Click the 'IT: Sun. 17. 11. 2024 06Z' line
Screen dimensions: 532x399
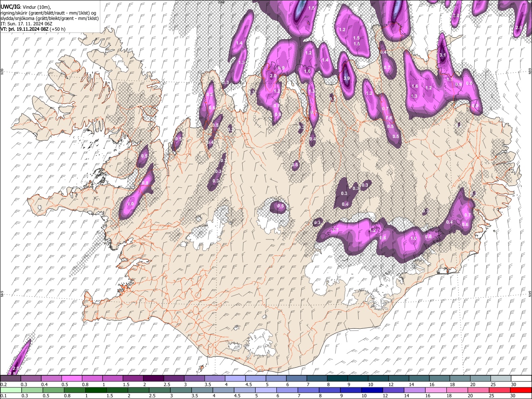[x=26, y=24]
